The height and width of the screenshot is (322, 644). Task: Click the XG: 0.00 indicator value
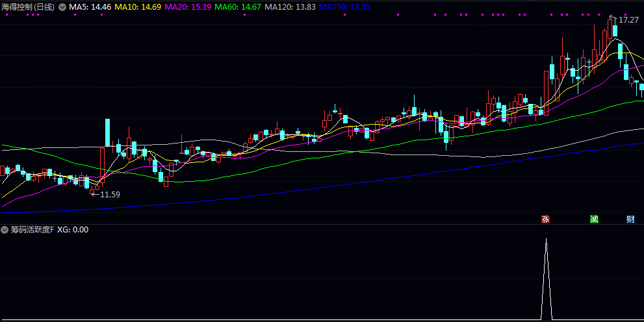73,229
